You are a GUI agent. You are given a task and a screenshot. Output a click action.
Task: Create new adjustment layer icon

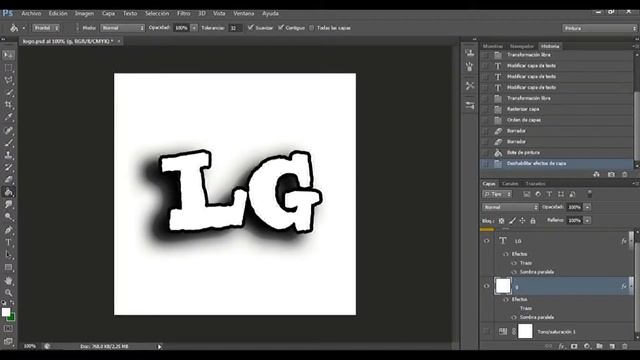coord(587,346)
